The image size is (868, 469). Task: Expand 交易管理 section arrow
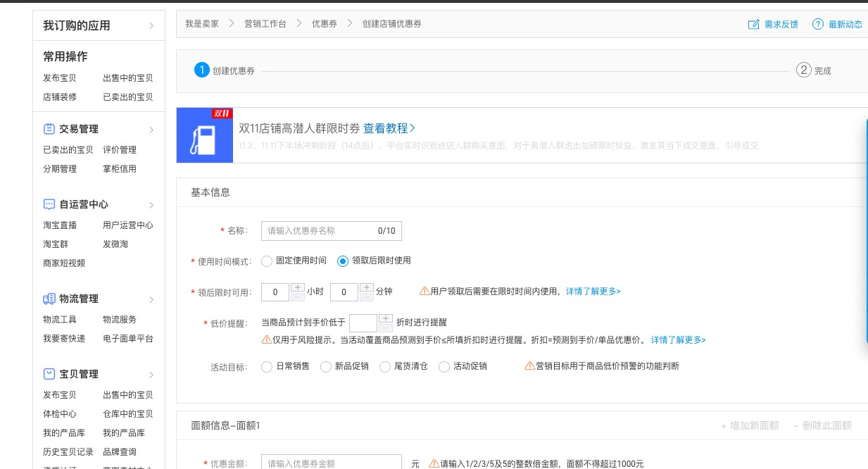coord(151,130)
